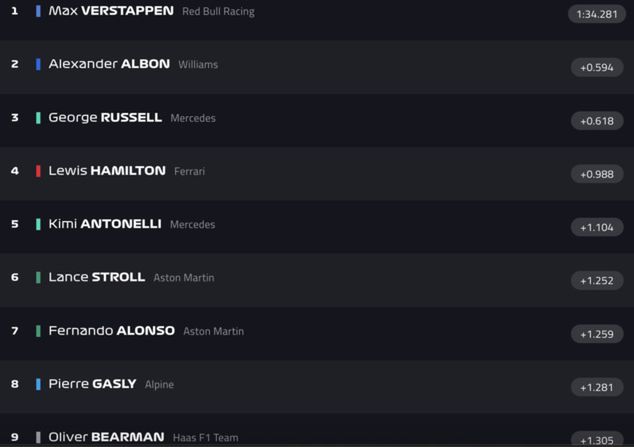Image resolution: width=634 pixels, height=447 pixels.
Task: Click the +0.594 gap badge
Action: pyautogui.click(x=597, y=68)
